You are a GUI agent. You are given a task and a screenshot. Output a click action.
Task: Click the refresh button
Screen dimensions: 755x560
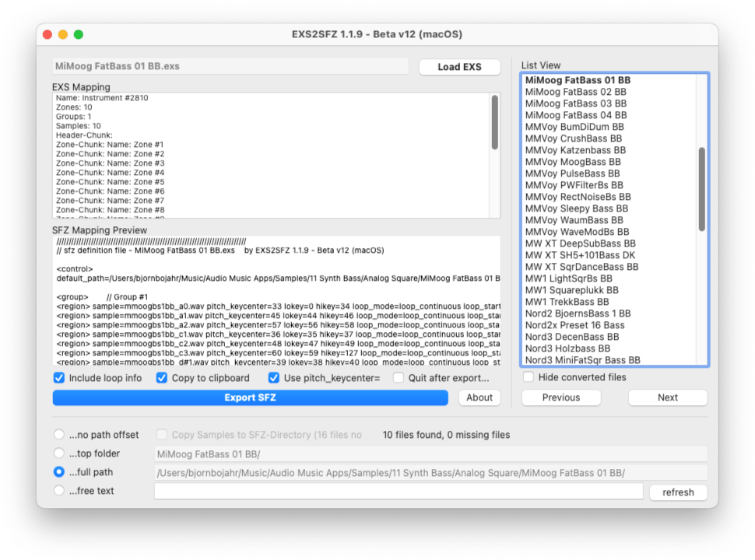pos(678,492)
